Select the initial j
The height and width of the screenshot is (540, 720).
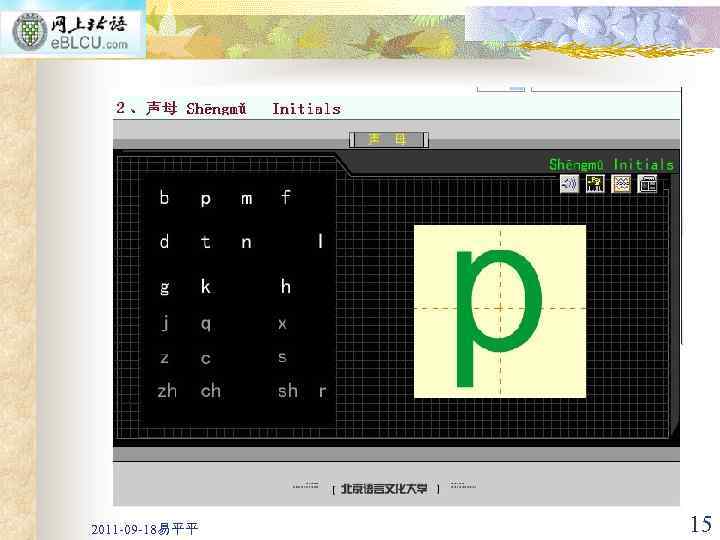point(165,322)
